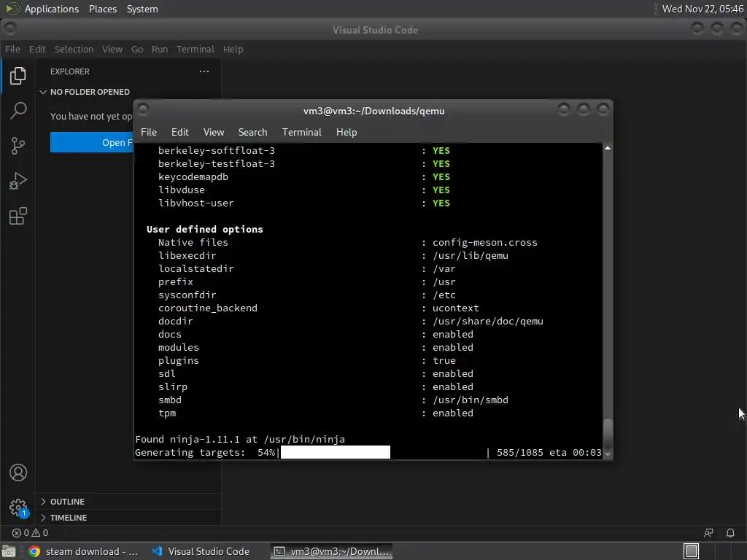The height and width of the screenshot is (560, 747).
Task: Open the Edit menu in VS Code
Action: pos(37,49)
